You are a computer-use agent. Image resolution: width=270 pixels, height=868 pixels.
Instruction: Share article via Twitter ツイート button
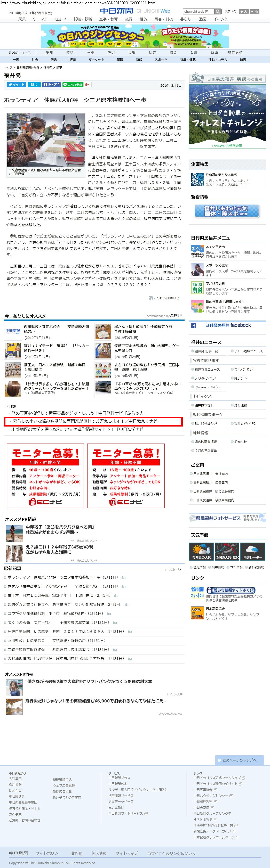click(x=16, y=85)
